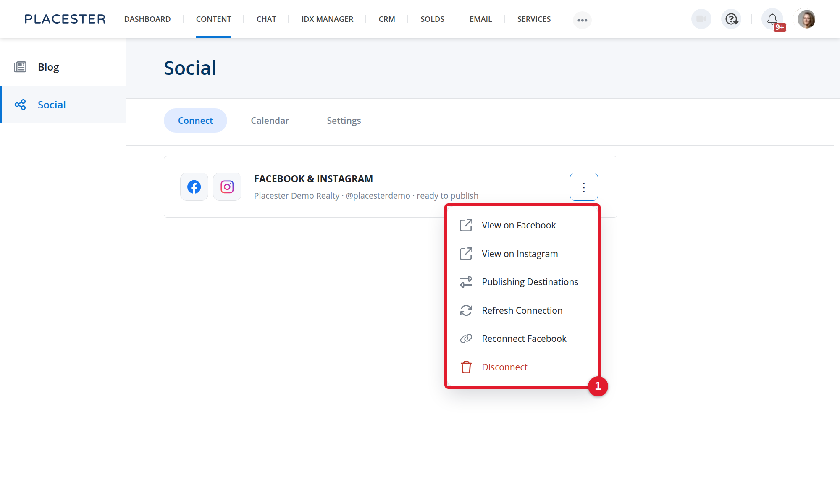
Task: Switch to the Connect tab
Action: [195, 121]
